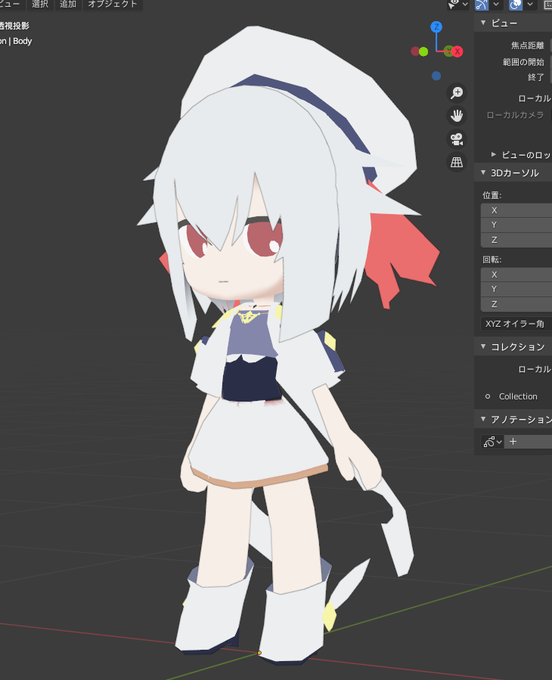This screenshot has height=680, width=552.
Task: Open selectability and visibility eye-cursor icon
Action: pos(454,4)
